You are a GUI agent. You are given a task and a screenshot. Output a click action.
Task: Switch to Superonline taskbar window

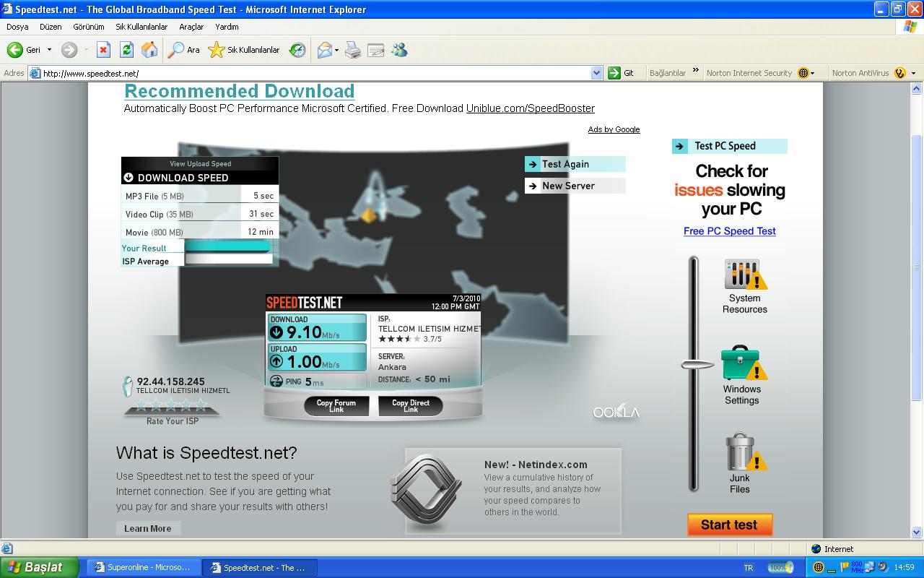144,568
